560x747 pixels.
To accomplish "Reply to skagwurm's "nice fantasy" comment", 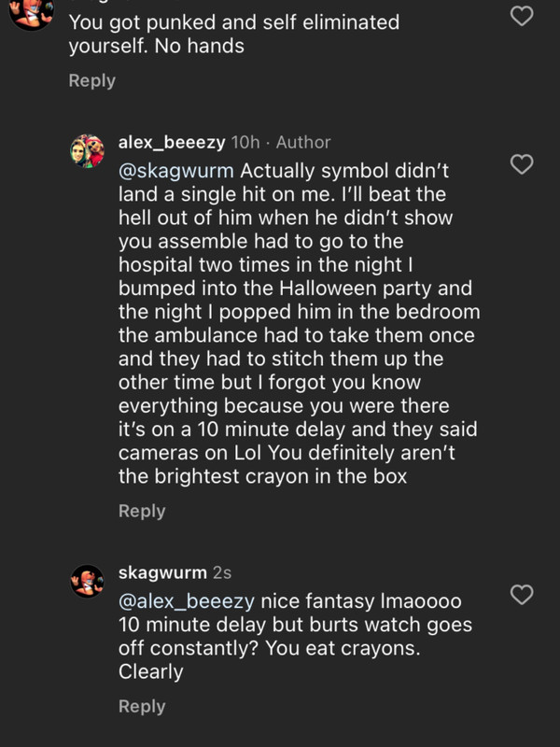I will pyautogui.click(x=142, y=706).
